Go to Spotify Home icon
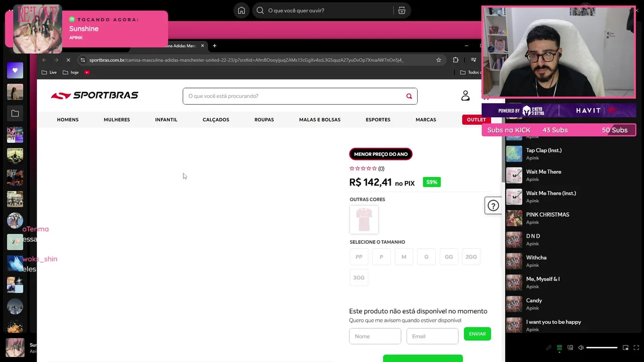The image size is (644, 362). pos(242,11)
